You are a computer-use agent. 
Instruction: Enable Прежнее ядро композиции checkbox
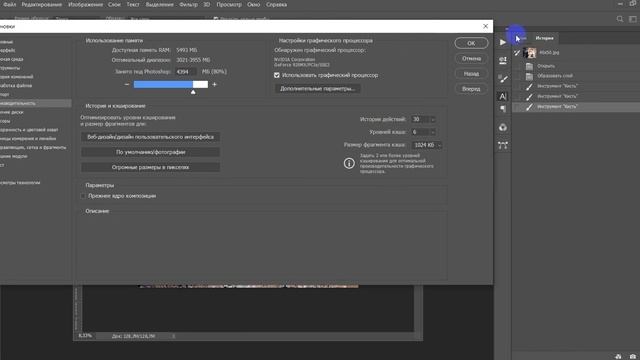tap(83, 196)
